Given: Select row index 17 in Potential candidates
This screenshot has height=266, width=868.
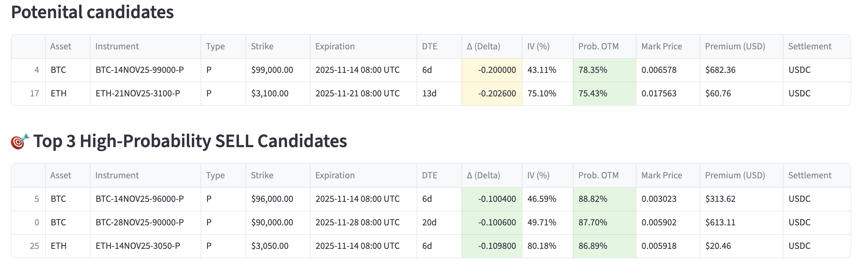Looking at the screenshot, I should click(34, 93).
